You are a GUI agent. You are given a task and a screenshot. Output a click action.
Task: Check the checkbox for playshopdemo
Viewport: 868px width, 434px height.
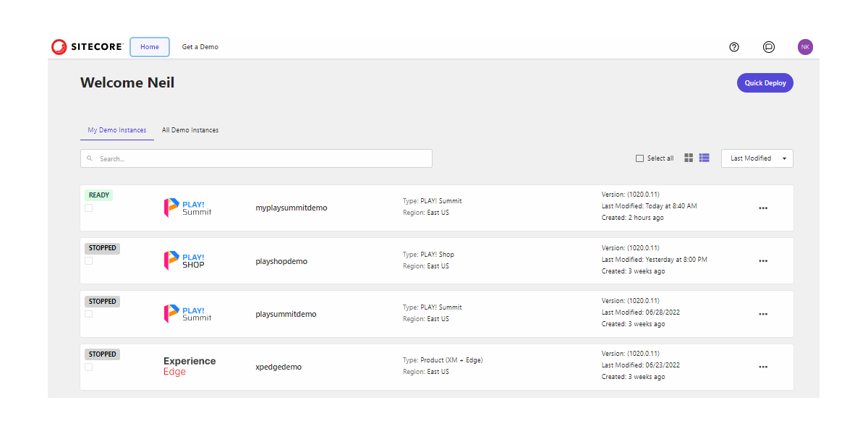[x=88, y=260]
